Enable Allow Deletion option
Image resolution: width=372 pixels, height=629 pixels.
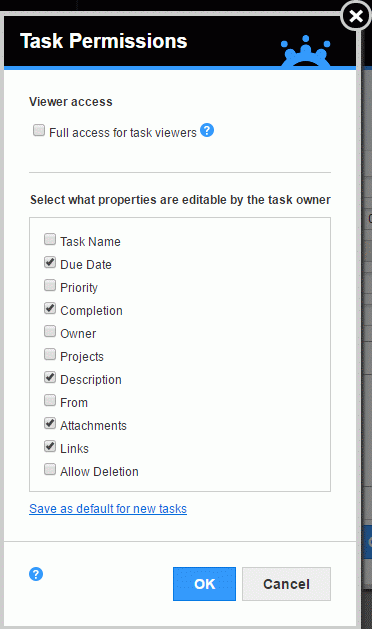coord(50,469)
